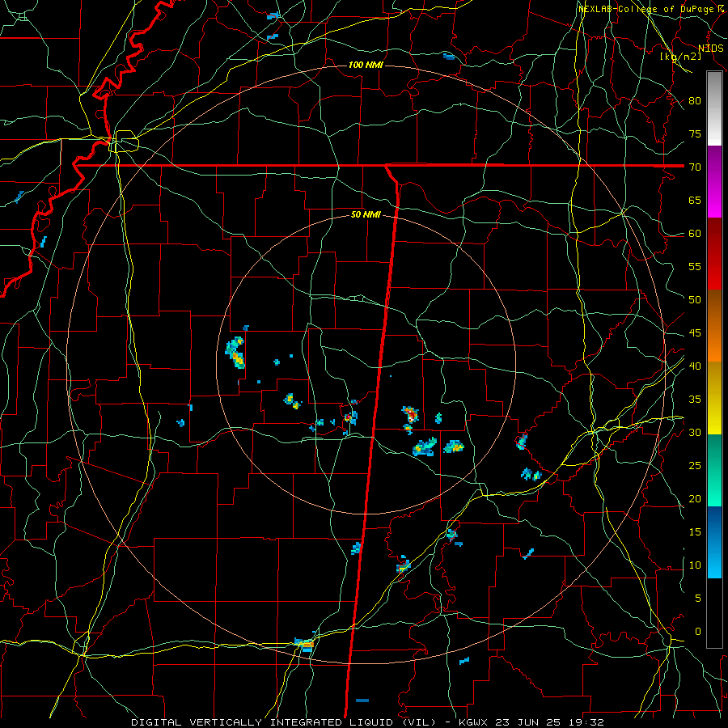The image size is (728, 728).
Task: Click the color scale value 15
Action: coord(695,531)
